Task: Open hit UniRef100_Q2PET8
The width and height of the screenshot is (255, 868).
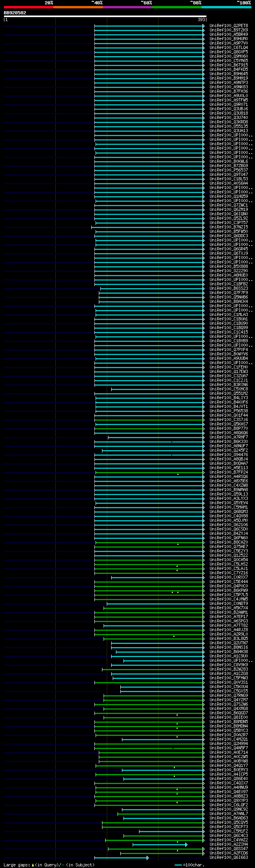Action: pos(229,26)
